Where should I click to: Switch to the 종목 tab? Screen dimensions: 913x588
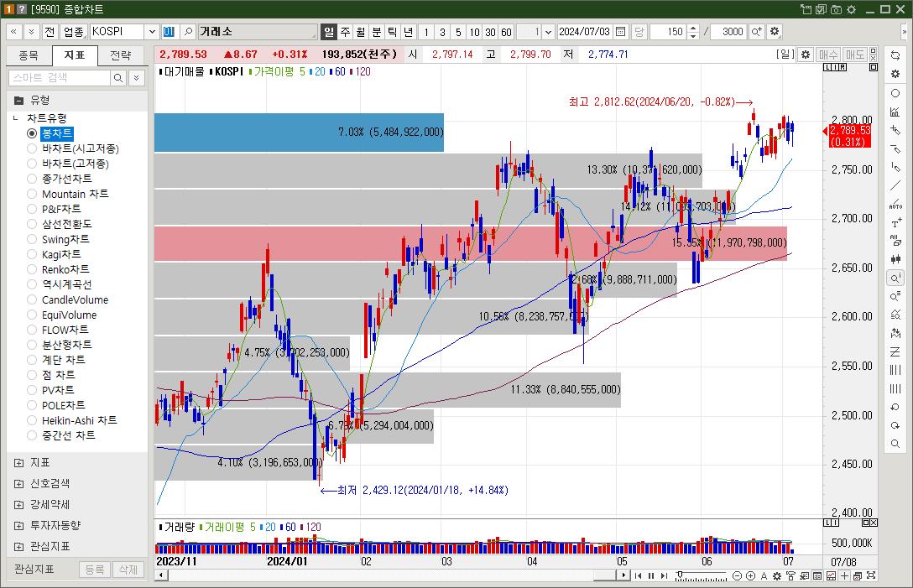29,55
